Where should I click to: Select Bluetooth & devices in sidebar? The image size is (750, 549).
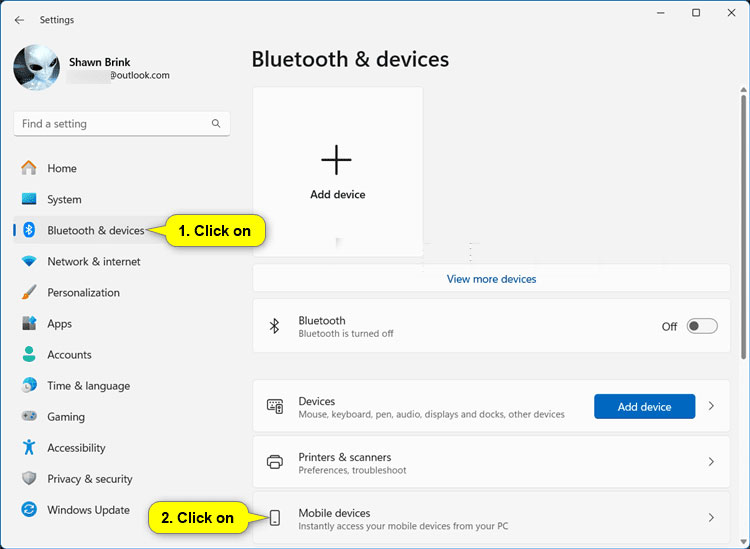tap(96, 231)
